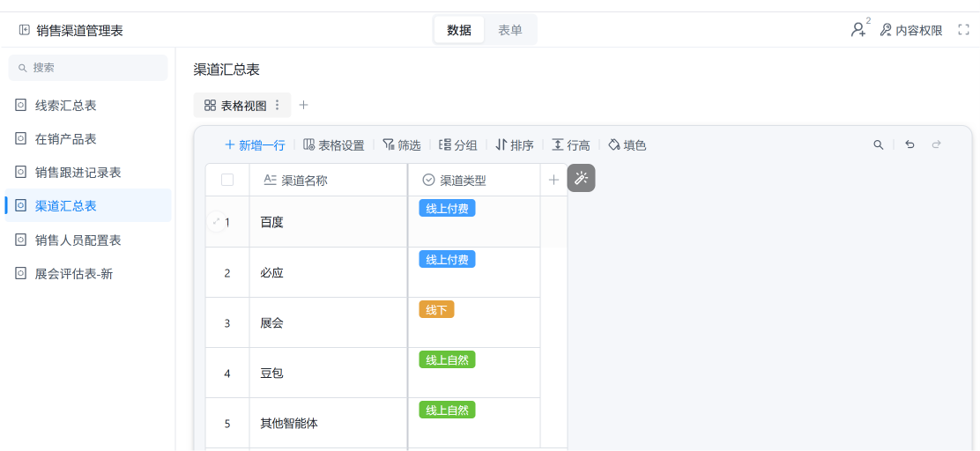The width and height of the screenshot is (980, 451).
Task: Toggle the select-all header checkbox
Action: click(x=227, y=180)
